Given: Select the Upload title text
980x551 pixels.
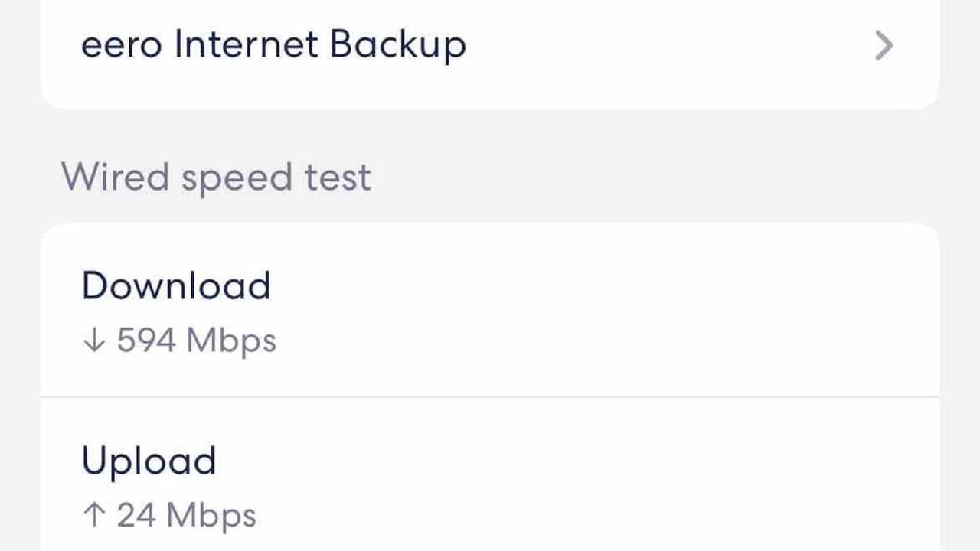Looking at the screenshot, I should click(x=149, y=461).
